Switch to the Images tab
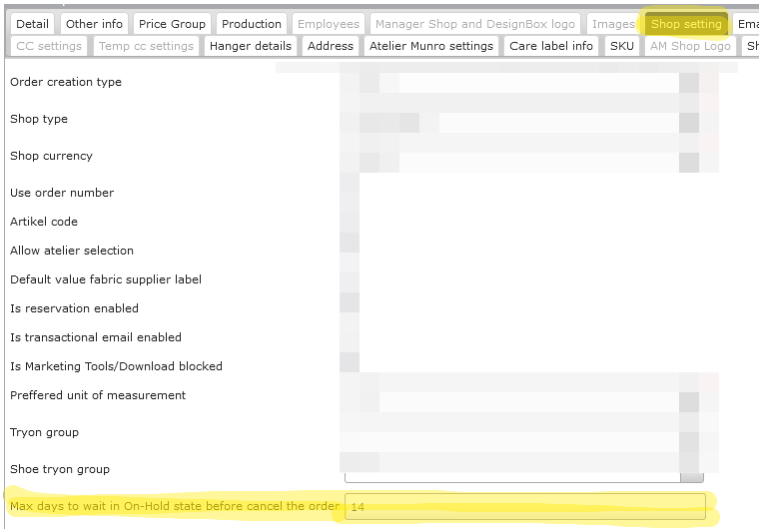Image resolution: width=759 pixels, height=532 pixels. pyautogui.click(x=613, y=24)
